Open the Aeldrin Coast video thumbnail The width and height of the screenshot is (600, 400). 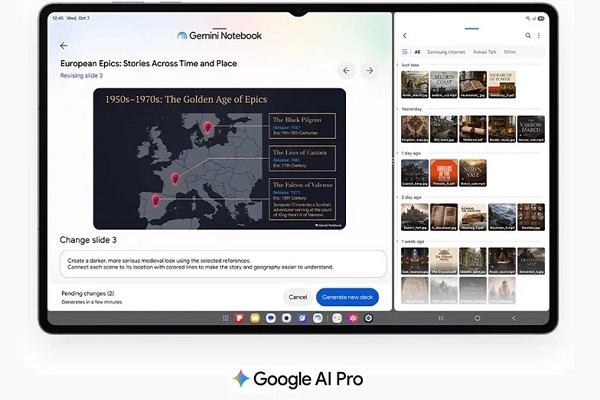[444, 85]
